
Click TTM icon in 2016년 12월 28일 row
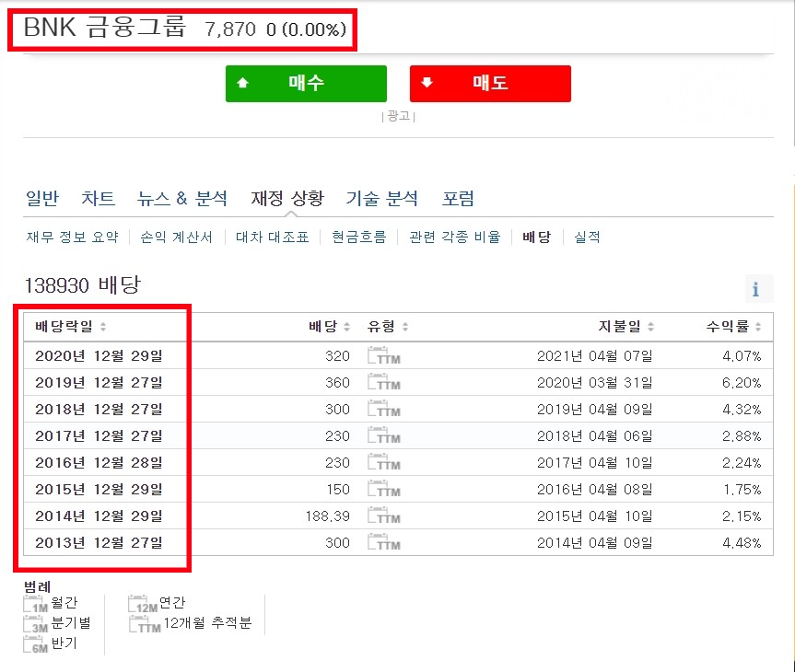point(384,463)
